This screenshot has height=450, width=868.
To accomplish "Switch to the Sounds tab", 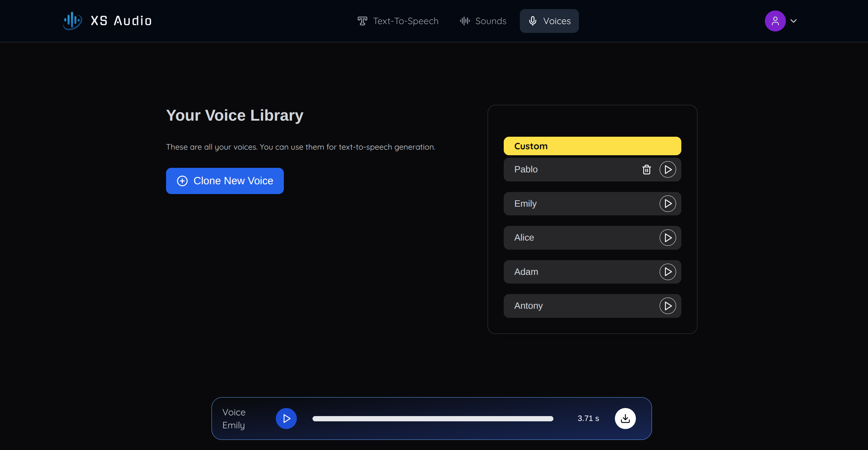I will point(483,21).
